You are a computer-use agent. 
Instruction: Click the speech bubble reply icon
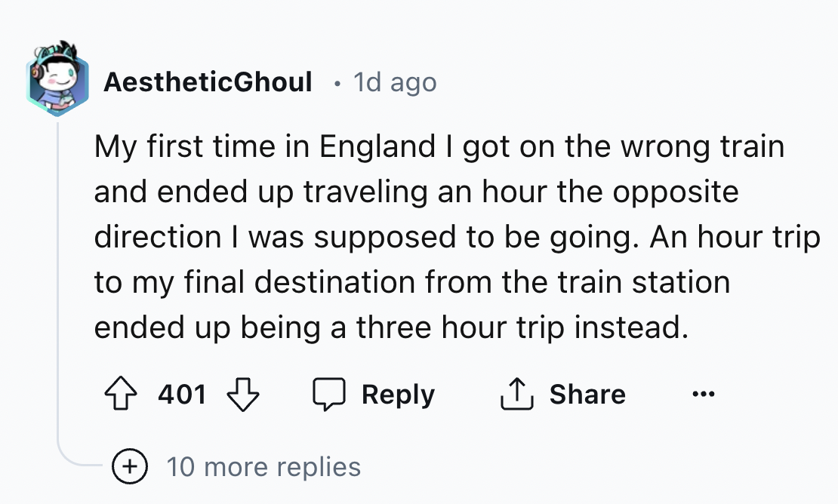328,395
